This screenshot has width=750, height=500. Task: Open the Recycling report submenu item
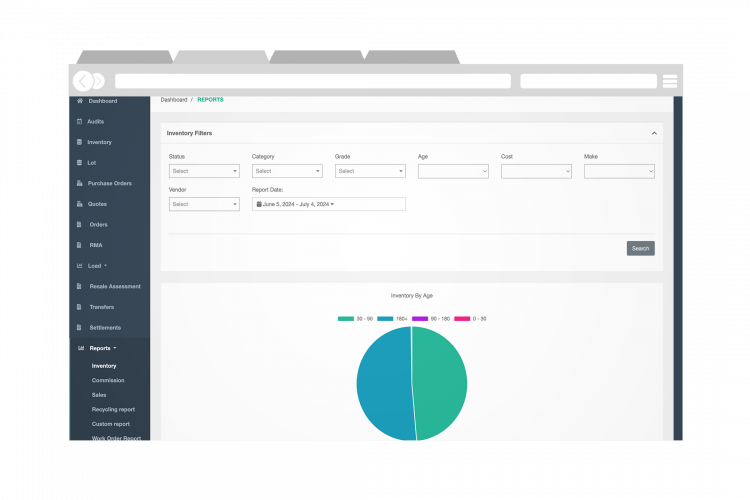(x=113, y=410)
